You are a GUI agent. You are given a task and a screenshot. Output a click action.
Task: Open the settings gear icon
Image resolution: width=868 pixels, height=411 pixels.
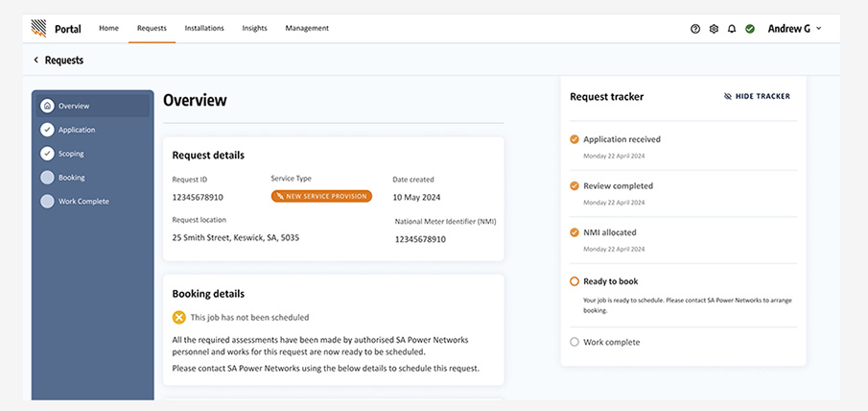[714, 29]
